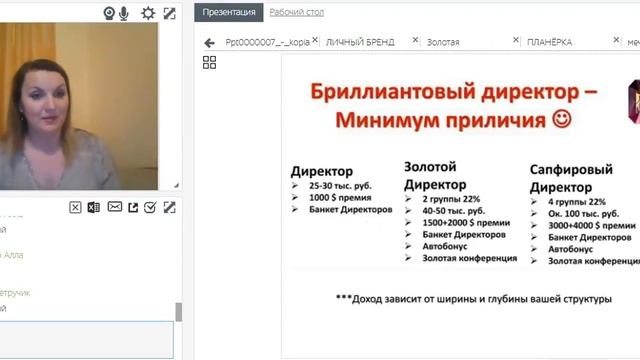This screenshot has width=640, height=360.
Task: Pop out chat with the arrow-box icon
Action: [133, 207]
